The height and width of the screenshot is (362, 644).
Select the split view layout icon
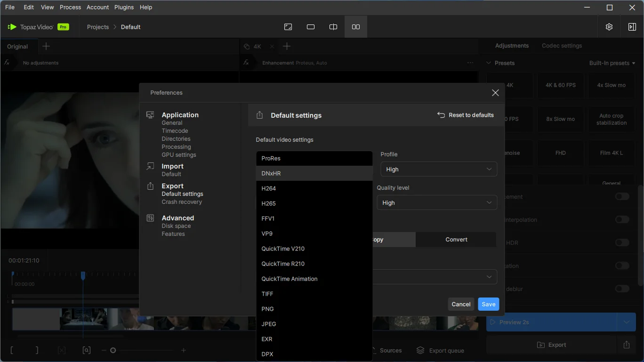pyautogui.click(x=333, y=27)
